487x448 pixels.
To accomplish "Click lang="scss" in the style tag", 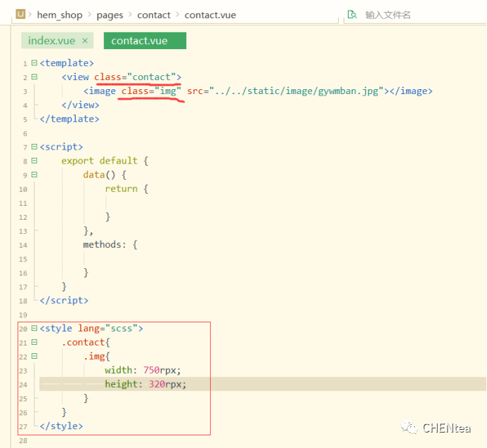I will click(108, 328).
